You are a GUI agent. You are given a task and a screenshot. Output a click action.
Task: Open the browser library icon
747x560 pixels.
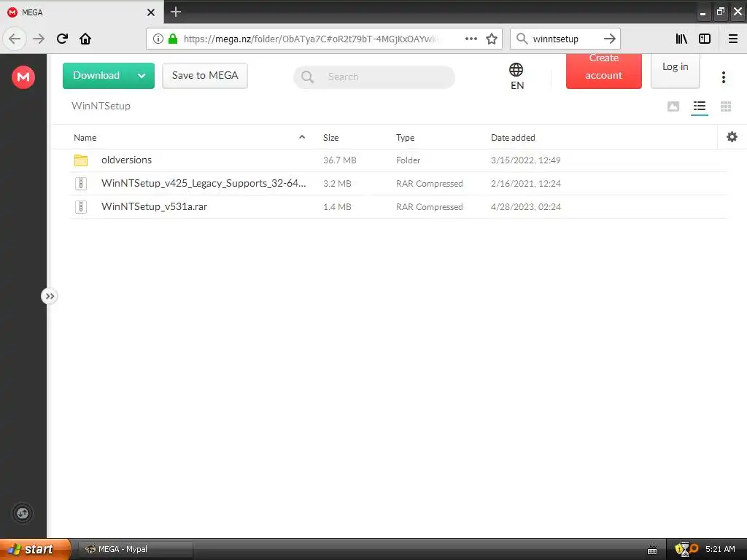[681, 39]
